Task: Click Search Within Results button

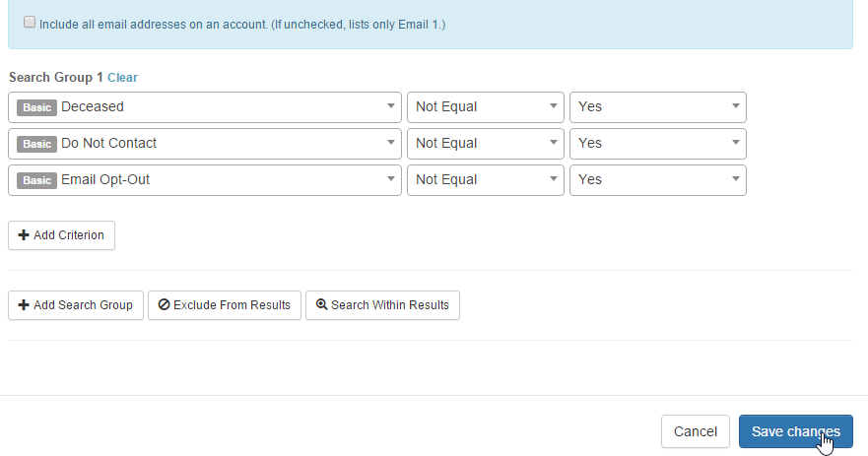Action: click(x=382, y=305)
